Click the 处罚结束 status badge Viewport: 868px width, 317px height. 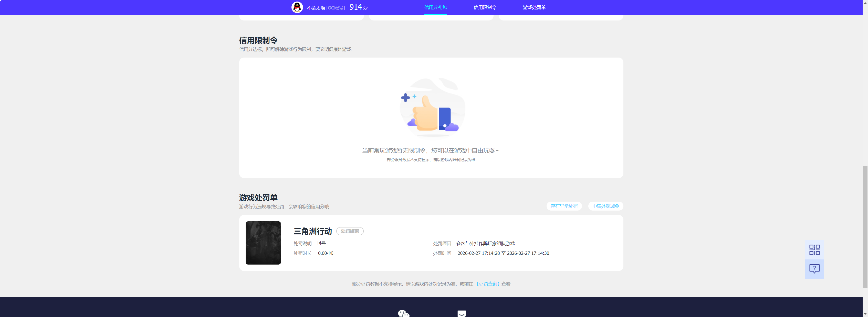coord(350,231)
